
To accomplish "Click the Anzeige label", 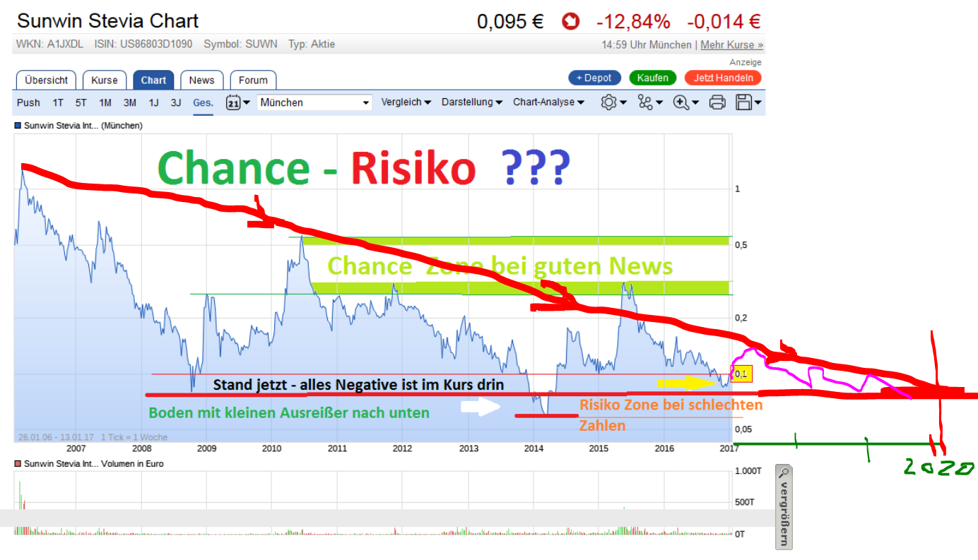I will click(x=746, y=62).
